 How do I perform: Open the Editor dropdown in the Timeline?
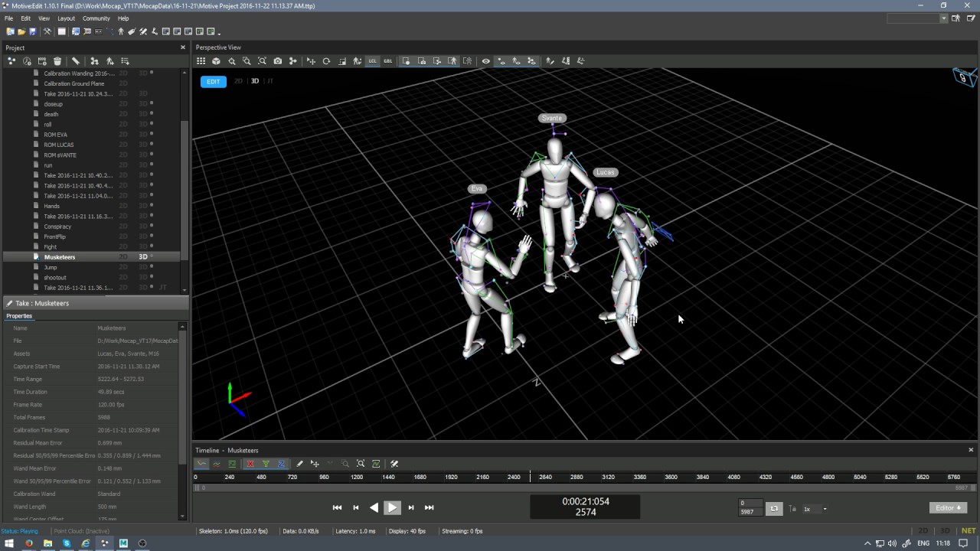pos(948,508)
